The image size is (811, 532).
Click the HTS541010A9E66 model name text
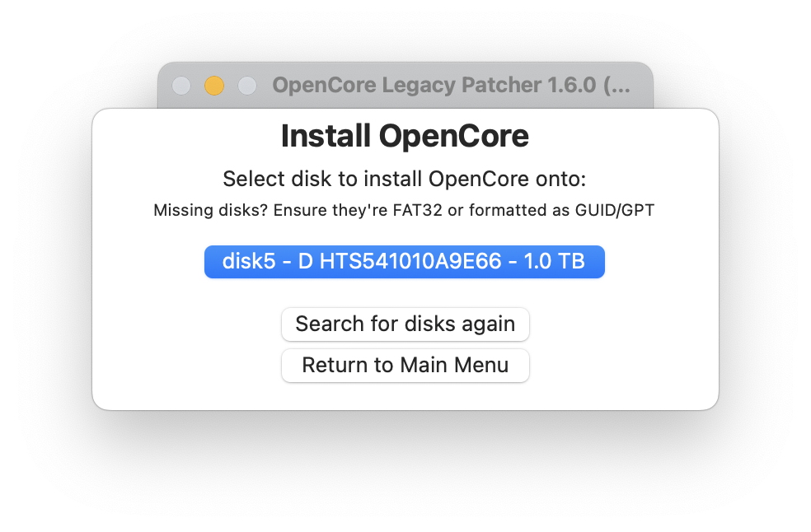point(410,261)
